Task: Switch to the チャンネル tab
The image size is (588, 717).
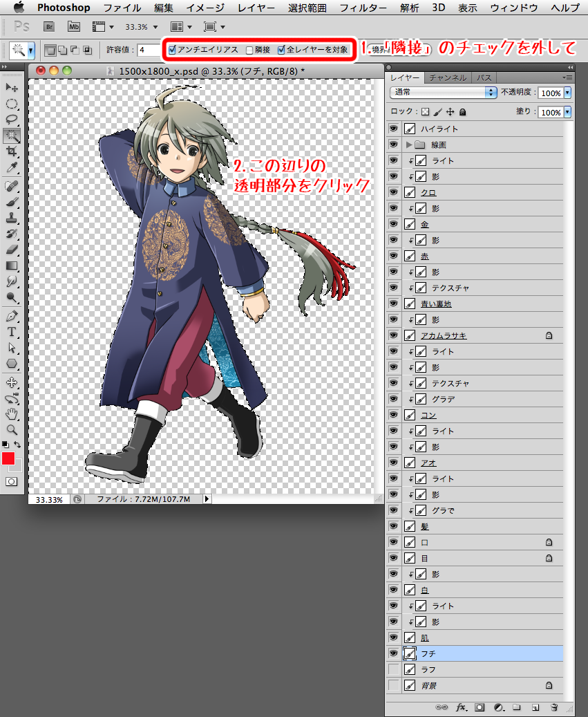Action: [x=447, y=78]
